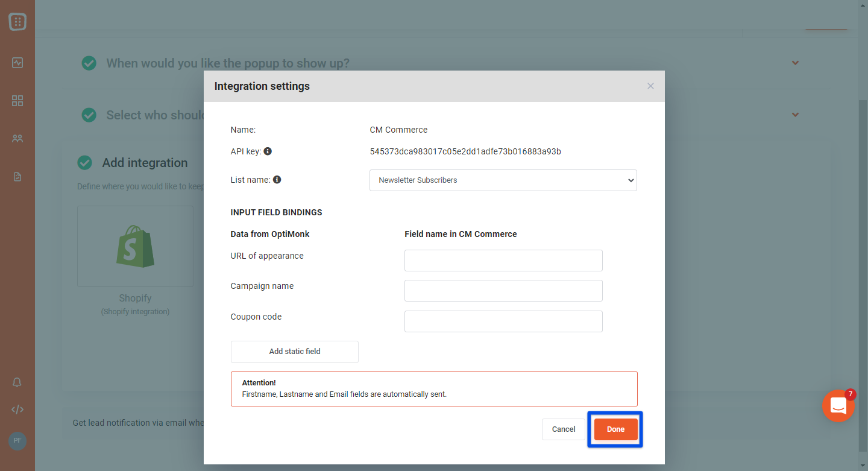
Task: Click the Campaign name field
Action: coord(503,291)
